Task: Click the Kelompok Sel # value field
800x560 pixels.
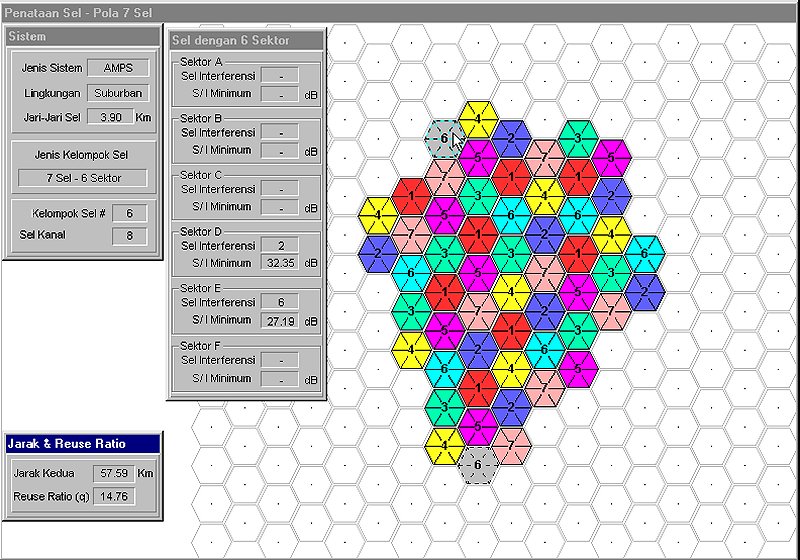Action: [x=129, y=213]
